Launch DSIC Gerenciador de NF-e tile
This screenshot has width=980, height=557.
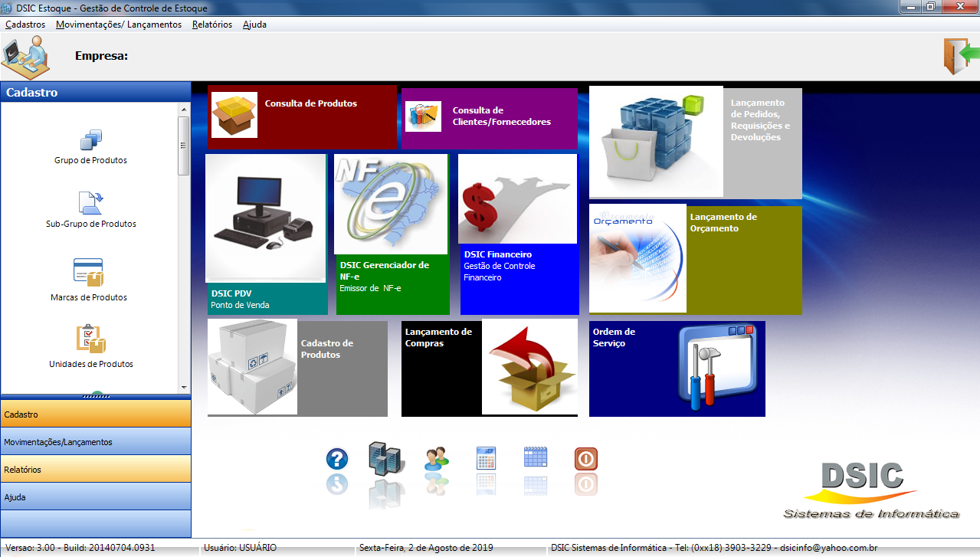pyautogui.click(x=392, y=234)
